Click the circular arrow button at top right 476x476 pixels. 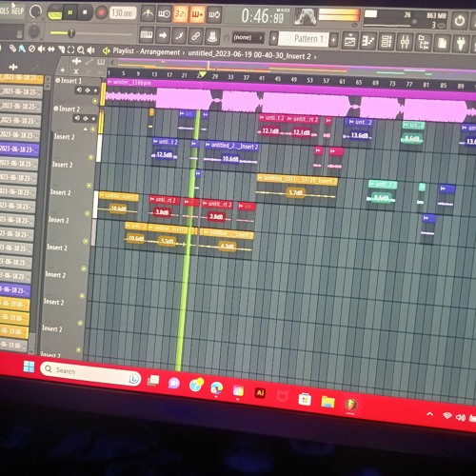click(460, 21)
